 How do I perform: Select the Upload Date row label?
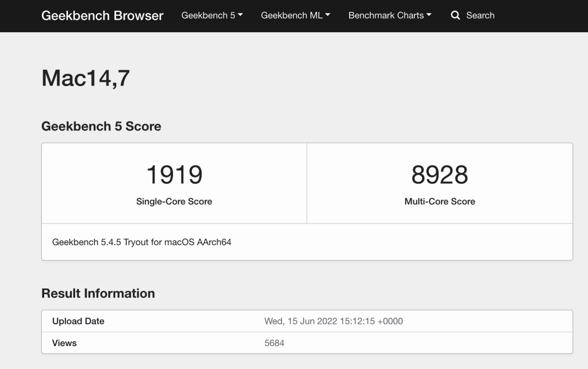click(x=78, y=322)
